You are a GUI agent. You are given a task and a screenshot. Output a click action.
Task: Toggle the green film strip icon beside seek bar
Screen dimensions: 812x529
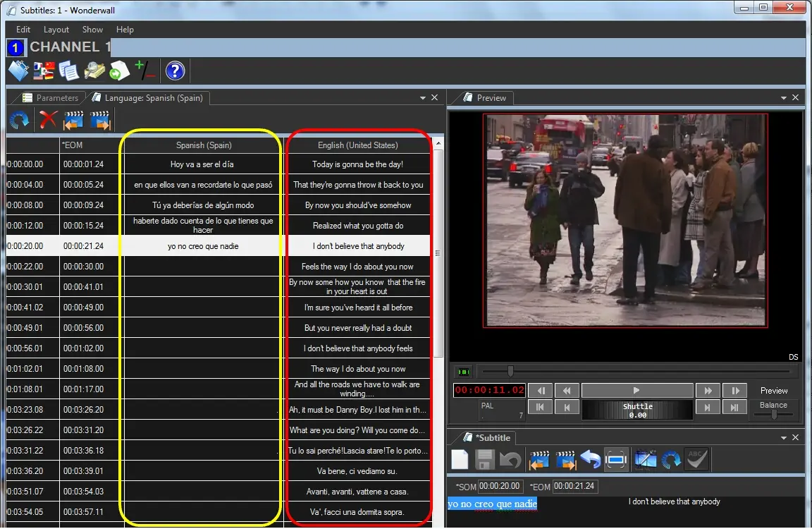pyautogui.click(x=464, y=371)
